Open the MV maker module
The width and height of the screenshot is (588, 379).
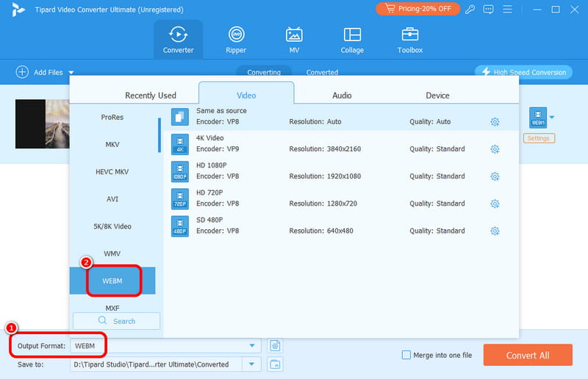point(294,40)
